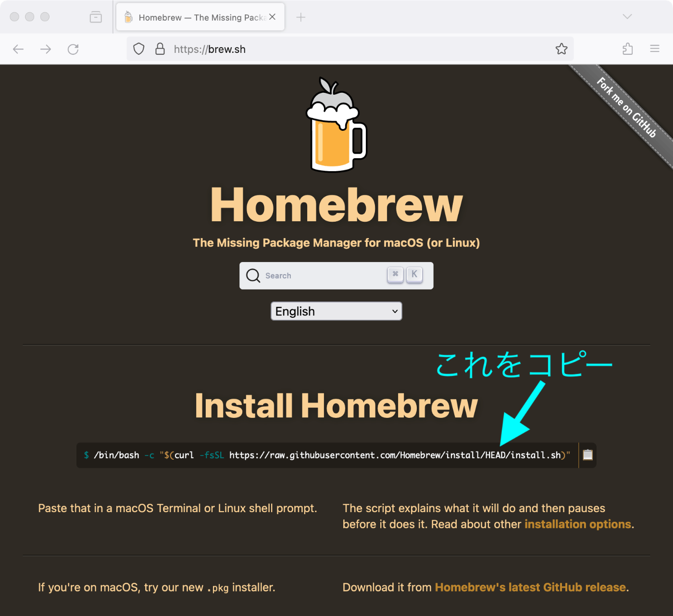
Task: Bookmark this page with the star icon
Action: click(561, 49)
